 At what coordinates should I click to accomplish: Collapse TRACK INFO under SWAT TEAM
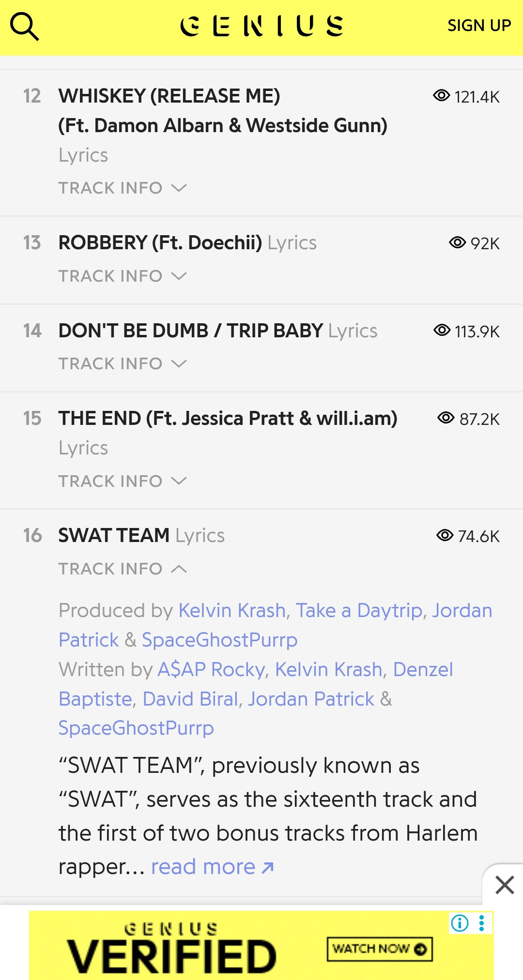click(x=122, y=569)
